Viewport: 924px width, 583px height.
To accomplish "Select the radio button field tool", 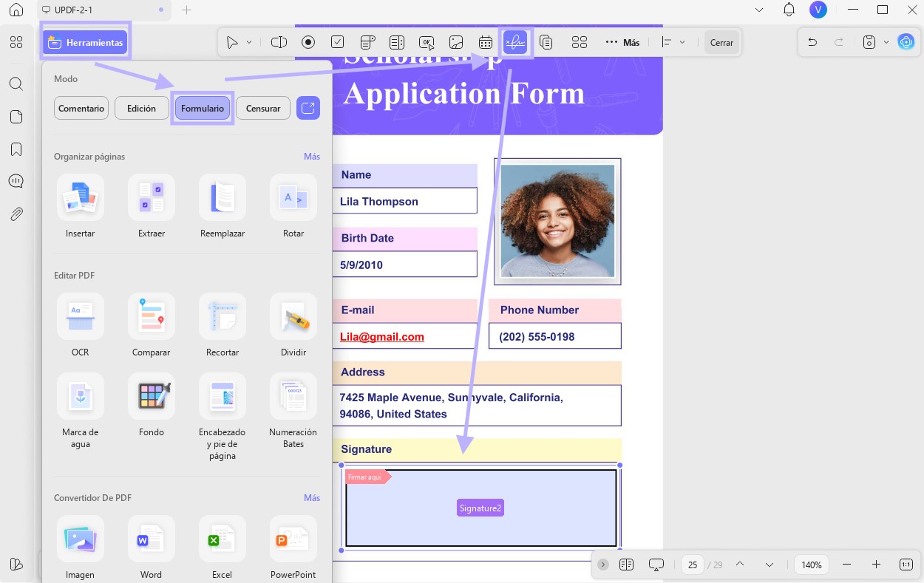I will [x=308, y=43].
